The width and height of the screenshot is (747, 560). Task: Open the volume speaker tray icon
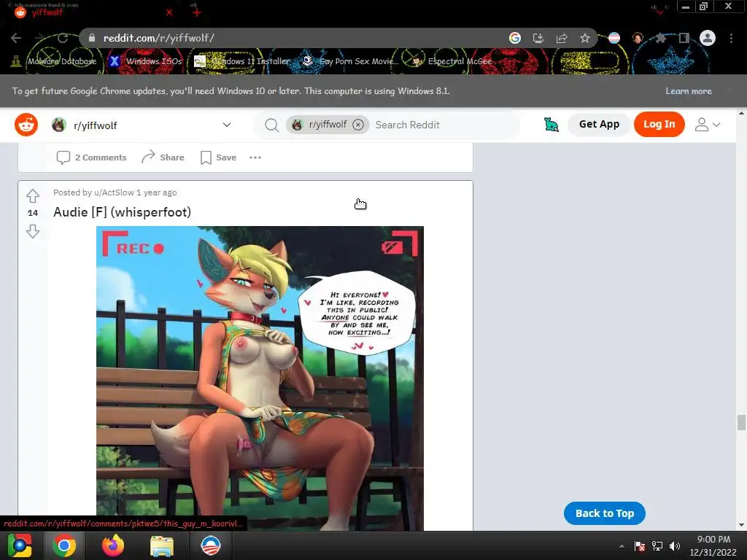[675, 546]
